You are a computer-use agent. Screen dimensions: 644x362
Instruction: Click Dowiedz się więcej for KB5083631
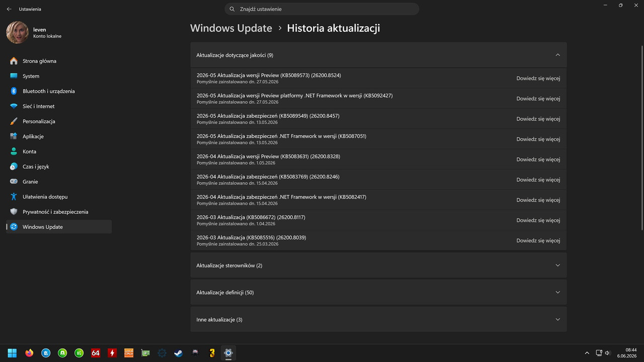pos(538,159)
